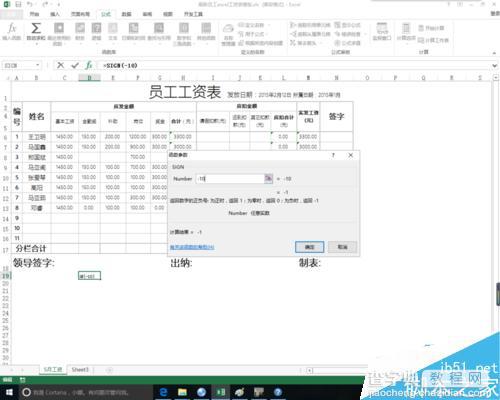Click the Cancel (取消) button in dialog
The height and width of the screenshot is (400, 500).
[x=342, y=247]
